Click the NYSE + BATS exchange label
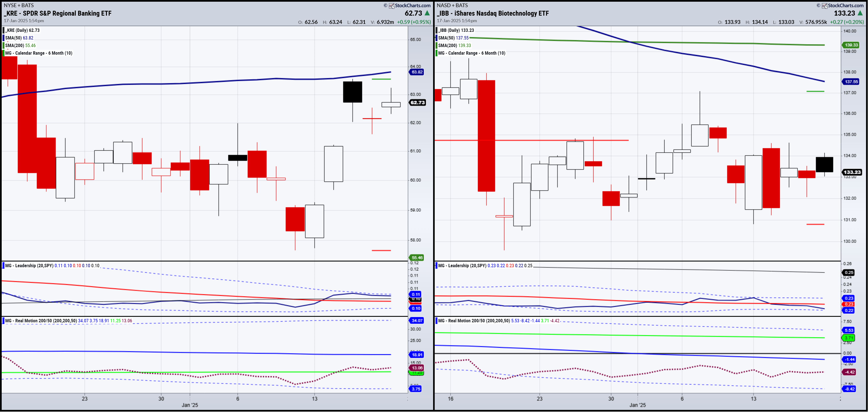This screenshot has width=868, height=412. click(x=19, y=5)
